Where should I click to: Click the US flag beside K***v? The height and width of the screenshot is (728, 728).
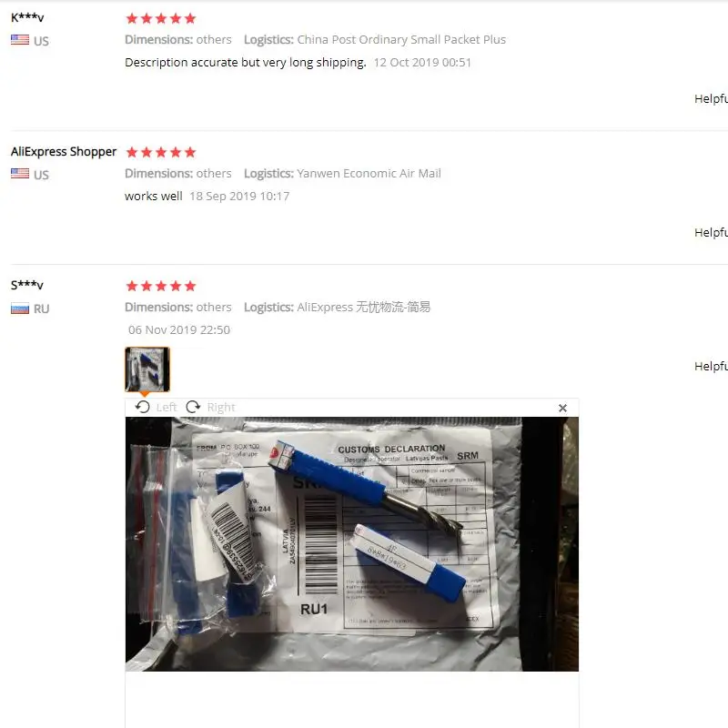point(20,40)
